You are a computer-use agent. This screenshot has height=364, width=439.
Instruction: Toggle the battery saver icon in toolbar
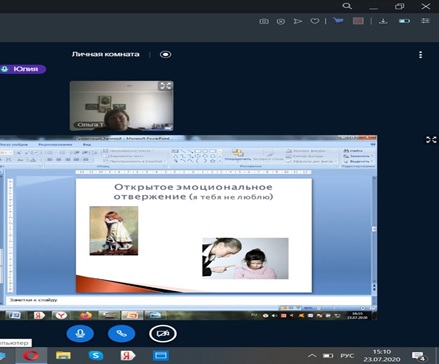coord(404,21)
